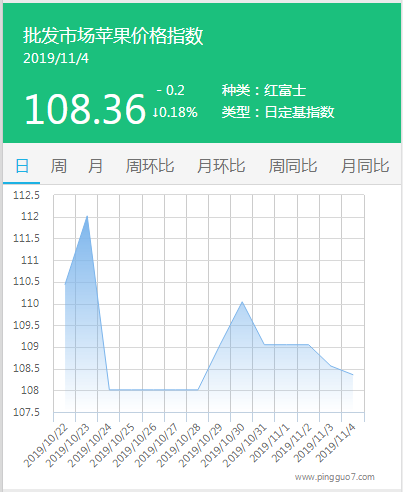The height and width of the screenshot is (492, 403).
Task: Click the x-axis date 2019/10/24
Action: pyautogui.click(x=90, y=445)
